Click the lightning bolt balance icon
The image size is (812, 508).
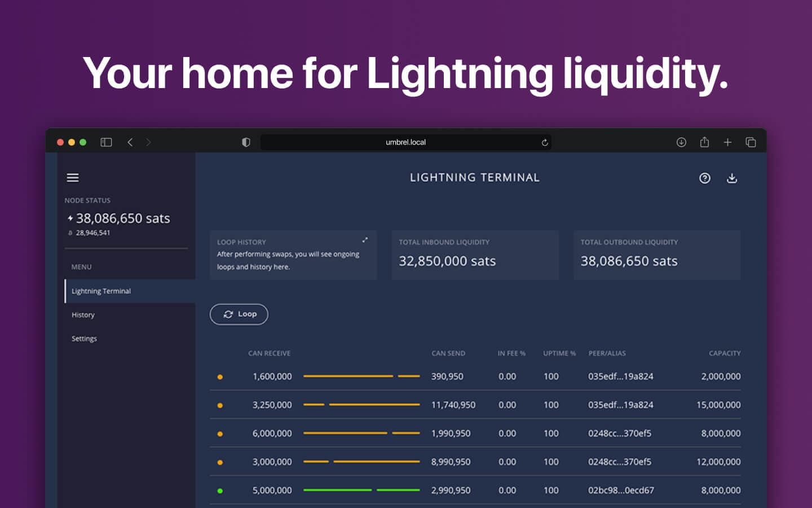click(x=70, y=218)
